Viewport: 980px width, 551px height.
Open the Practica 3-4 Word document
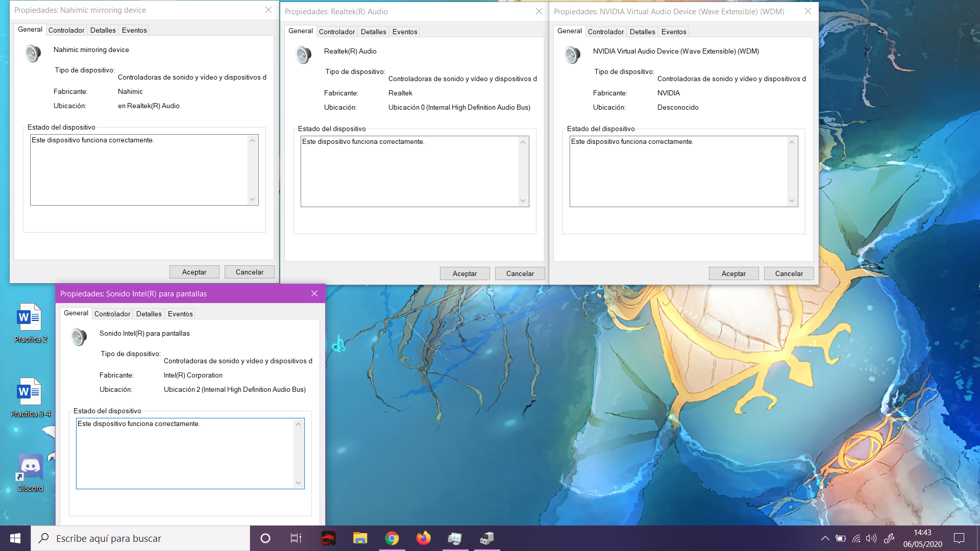[30, 398]
